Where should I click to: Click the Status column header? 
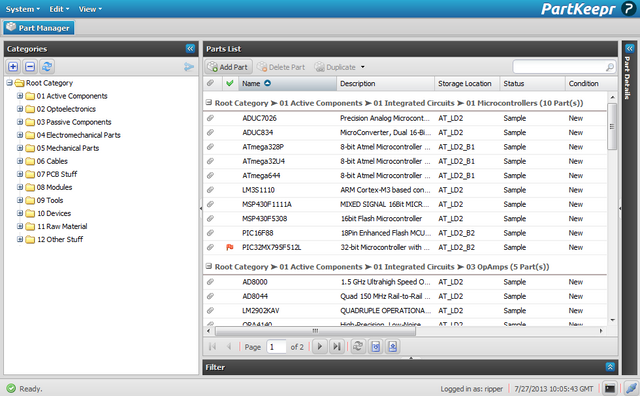[532, 83]
